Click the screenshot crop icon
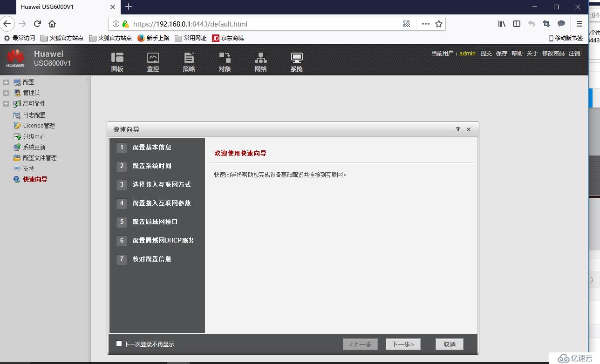The width and height of the screenshot is (600, 364). click(546, 24)
